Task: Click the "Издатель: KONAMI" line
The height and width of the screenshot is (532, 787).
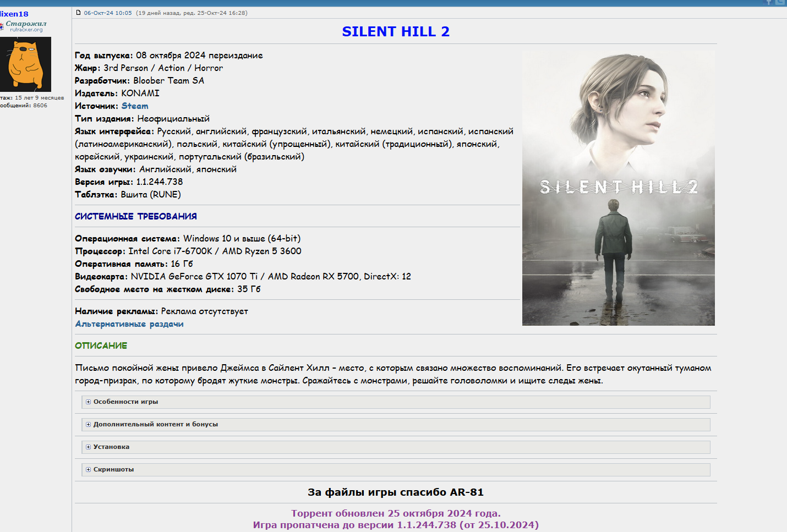Action: [117, 94]
